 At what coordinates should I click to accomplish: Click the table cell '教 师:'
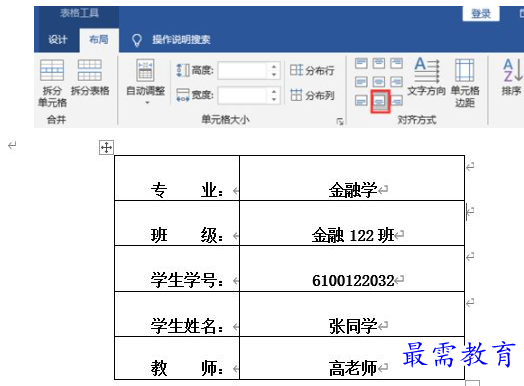pos(177,358)
